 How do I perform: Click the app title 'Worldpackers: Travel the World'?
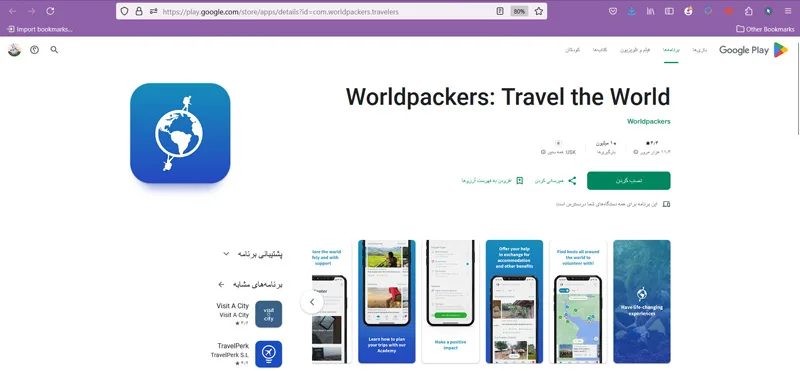(x=508, y=96)
